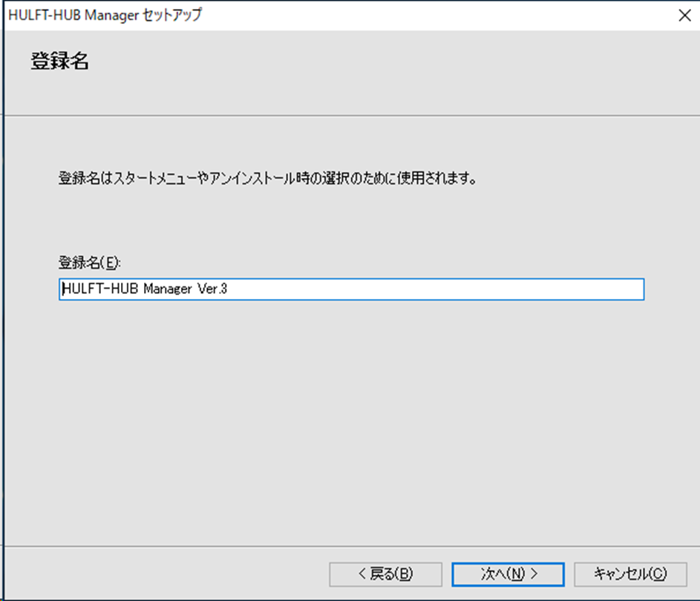The image size is (700, 601).
Task: Cancel setup with キャンセル(C) button
Action: click(630, 574)
